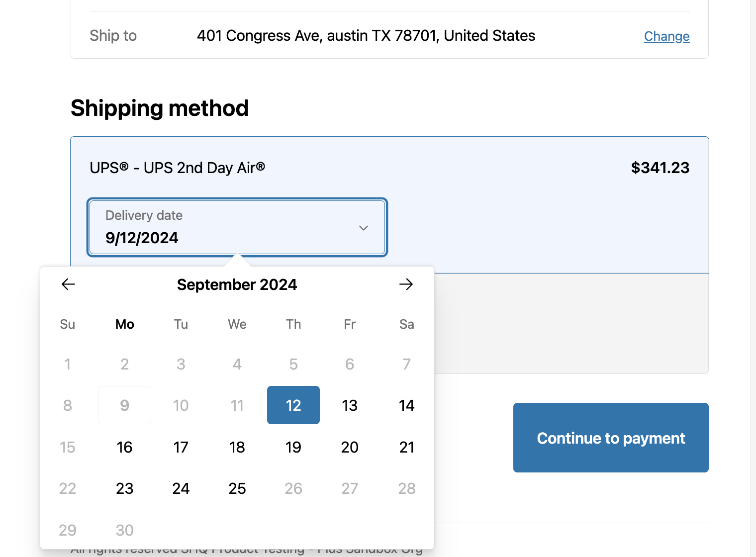Go to previous month in calendar

68,284
